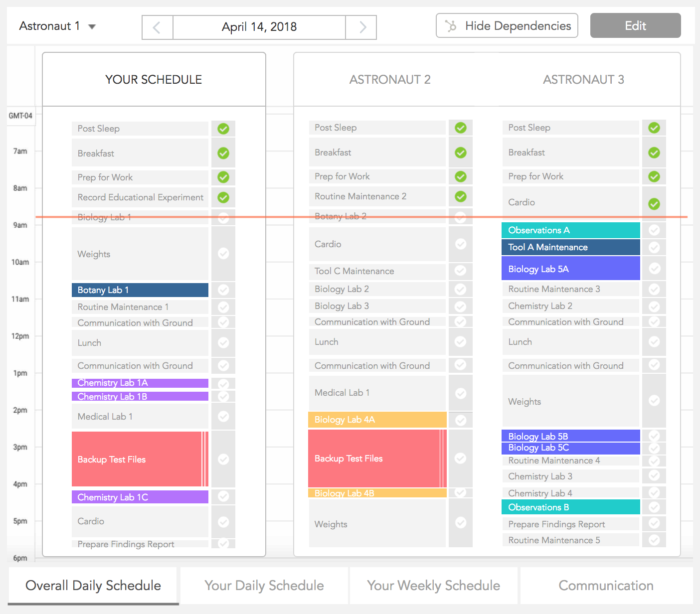Mark Chemistry Lab 1C as complete
Viewport: 700px width, 614px height.
[x=223, y=496]
